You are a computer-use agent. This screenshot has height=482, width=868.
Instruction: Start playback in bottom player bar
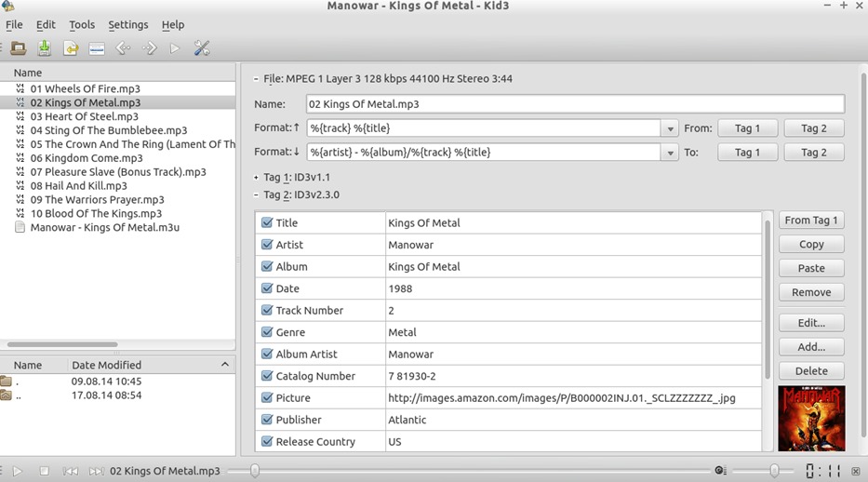click(18, 471)
